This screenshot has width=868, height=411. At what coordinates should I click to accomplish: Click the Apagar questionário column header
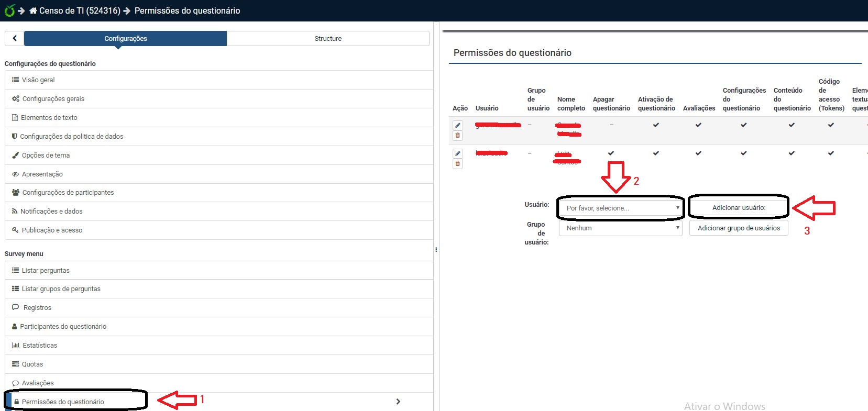click(x=611, y=104)
